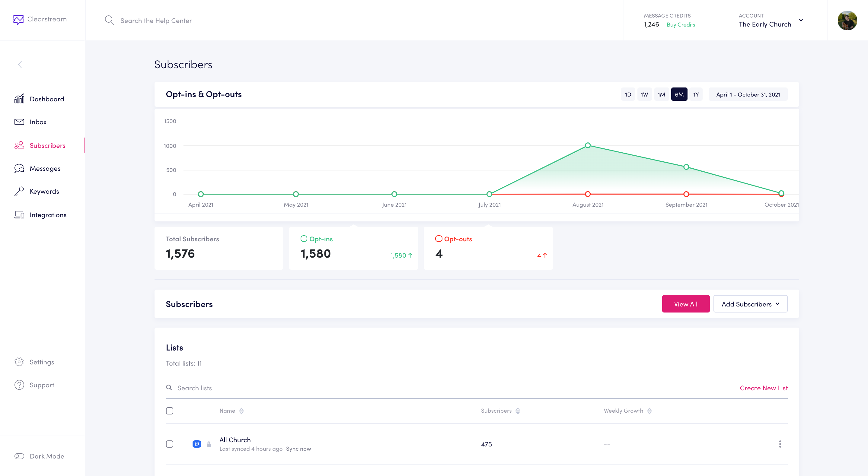Select the 1M time range tab
868x476 pixels.
click(x=661, y=94)
